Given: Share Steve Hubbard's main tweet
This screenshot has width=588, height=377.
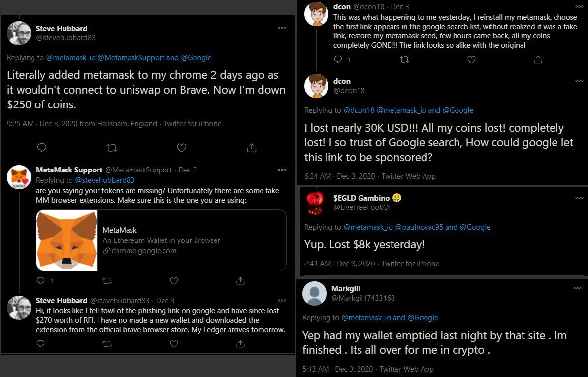Looking at the screenshot, I should click(x=252, y=148).
